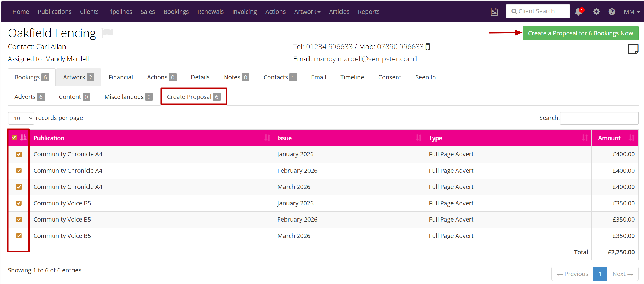644x284 pixels.
Task: Open the Adverts sub-tab
Action: [30, 97]
